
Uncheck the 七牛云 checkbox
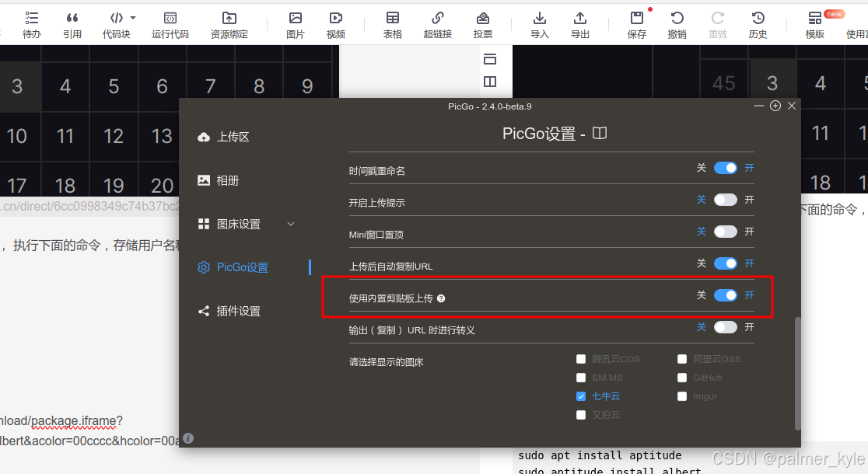pos(581,396)
